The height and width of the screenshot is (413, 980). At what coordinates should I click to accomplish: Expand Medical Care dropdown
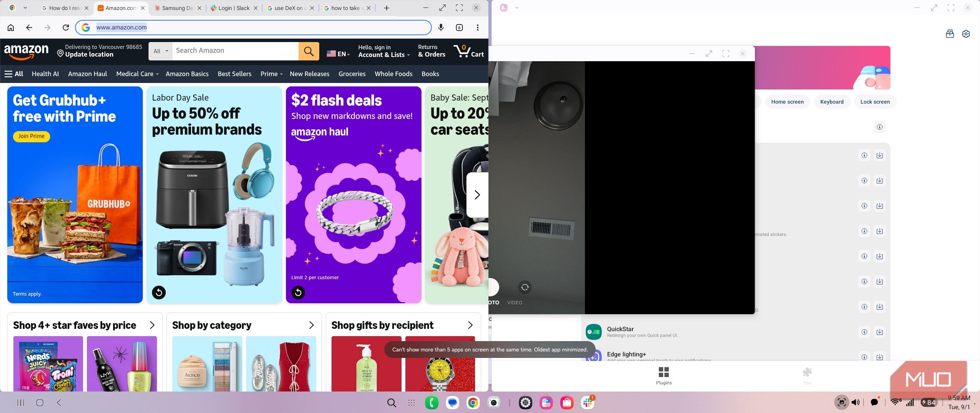(x=137, y=74)
